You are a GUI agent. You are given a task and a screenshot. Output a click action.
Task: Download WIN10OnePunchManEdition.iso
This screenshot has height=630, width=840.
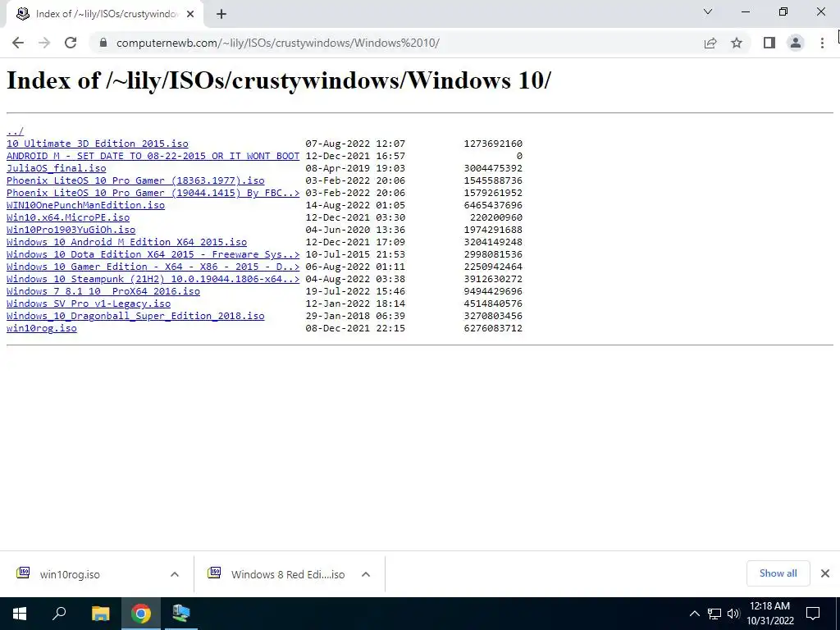pos(85,205)
